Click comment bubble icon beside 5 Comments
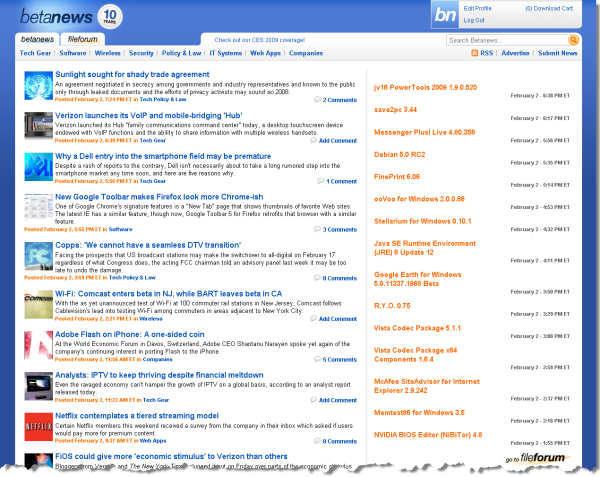This screenshot has width=600, height=477. coord(317,359)
